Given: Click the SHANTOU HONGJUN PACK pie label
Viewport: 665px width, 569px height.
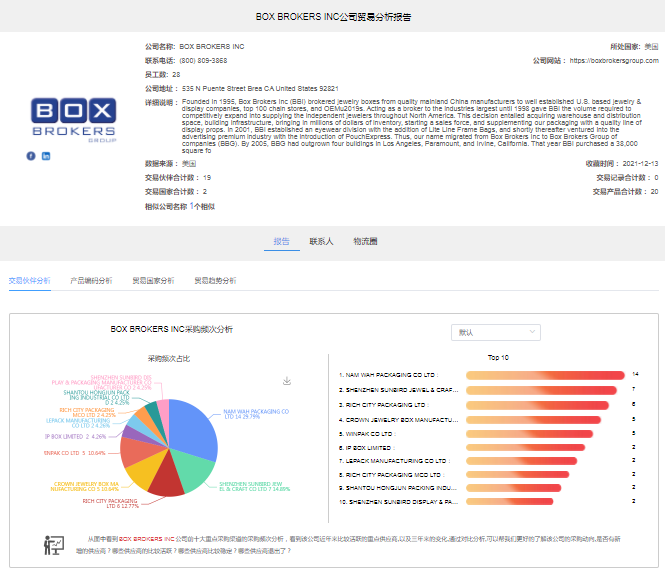Looking at the screenshot, I should [x=96, y=398].
